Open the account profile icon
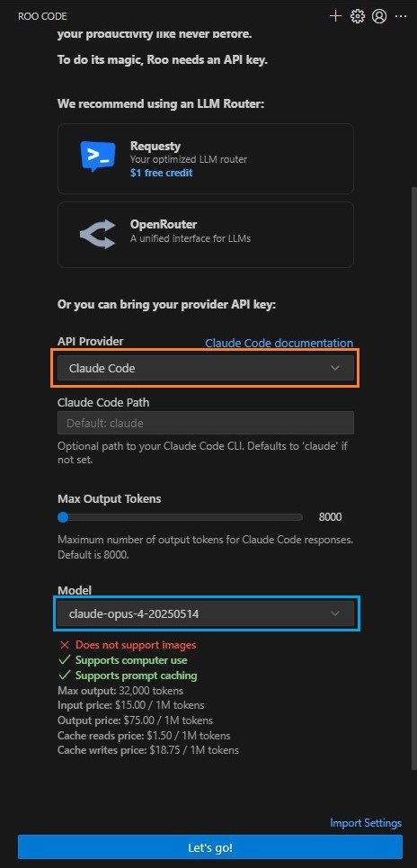Image resolution: width=417 pixels, height=868 pixels. [379, 16]
